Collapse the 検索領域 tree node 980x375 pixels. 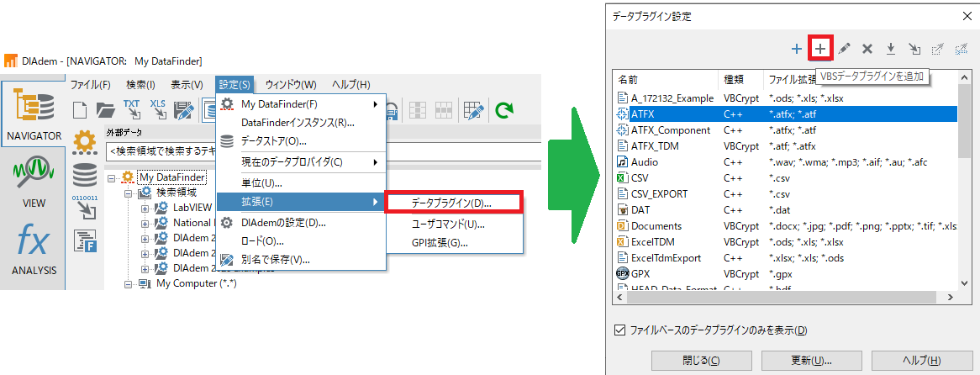(128, 193)
